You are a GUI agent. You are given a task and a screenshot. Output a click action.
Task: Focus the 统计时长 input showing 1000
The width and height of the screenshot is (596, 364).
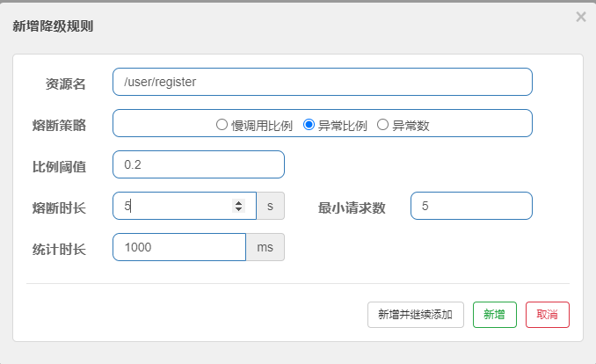click(x=179, y=247)
